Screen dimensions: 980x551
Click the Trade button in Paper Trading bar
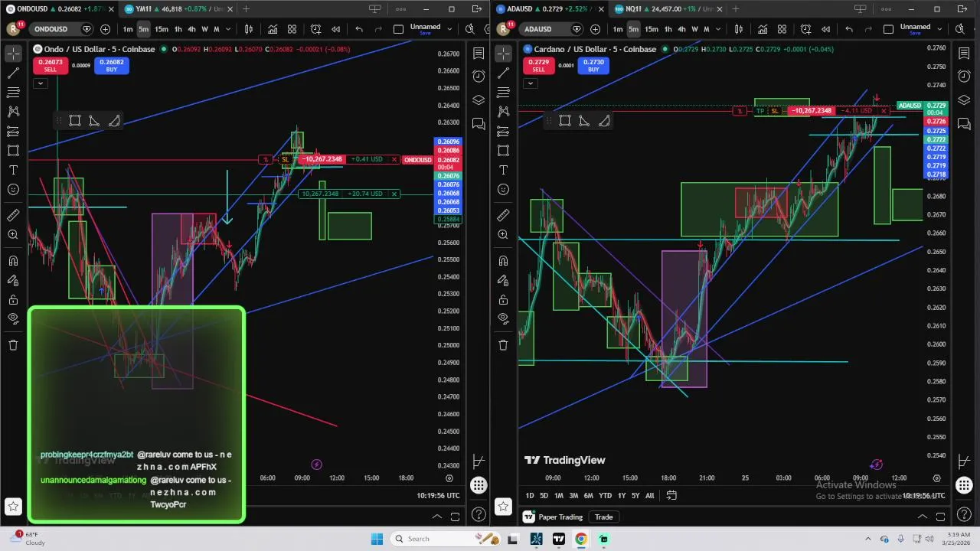604,517
